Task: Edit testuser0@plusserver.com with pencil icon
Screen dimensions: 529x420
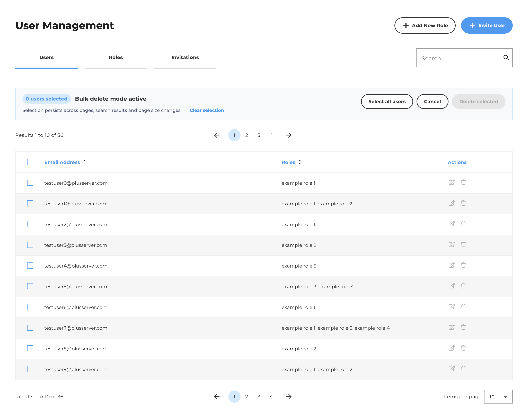Action: (x=452, y=182)
